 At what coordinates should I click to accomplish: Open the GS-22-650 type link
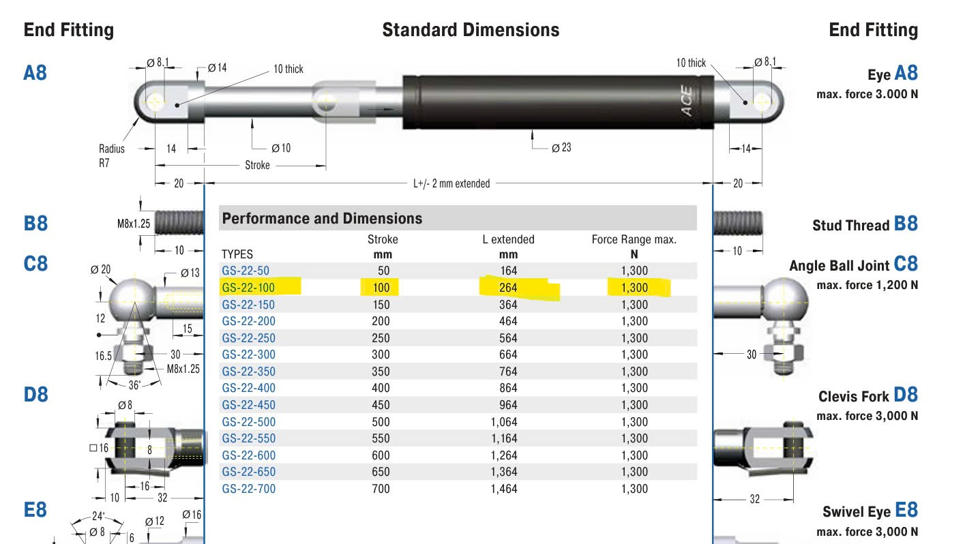[248, 472]
